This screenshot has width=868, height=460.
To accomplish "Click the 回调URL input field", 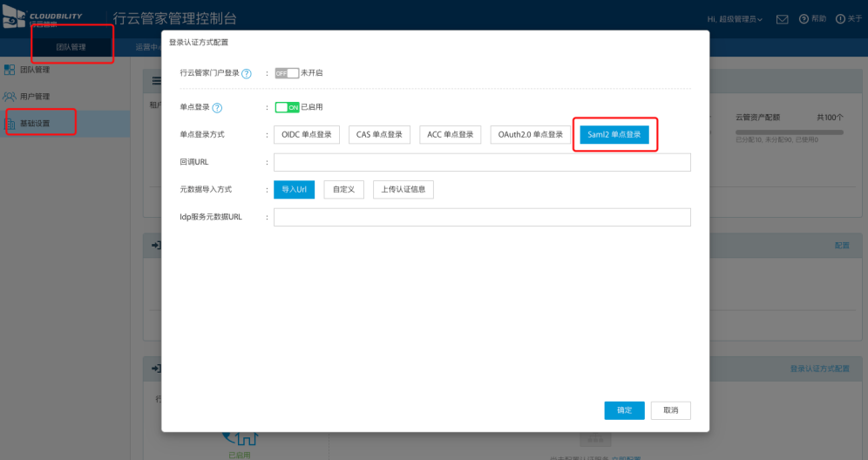I will 482,162.
